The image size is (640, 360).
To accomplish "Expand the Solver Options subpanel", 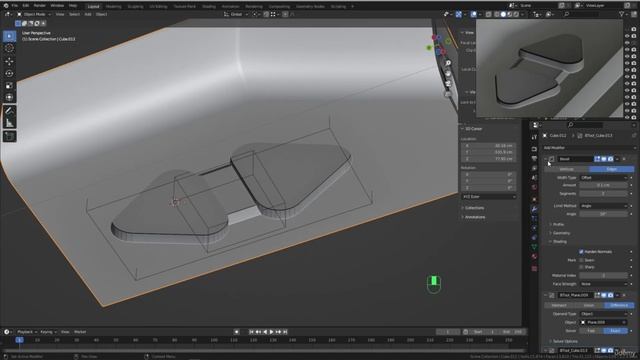I will click(x=563, y=341).
